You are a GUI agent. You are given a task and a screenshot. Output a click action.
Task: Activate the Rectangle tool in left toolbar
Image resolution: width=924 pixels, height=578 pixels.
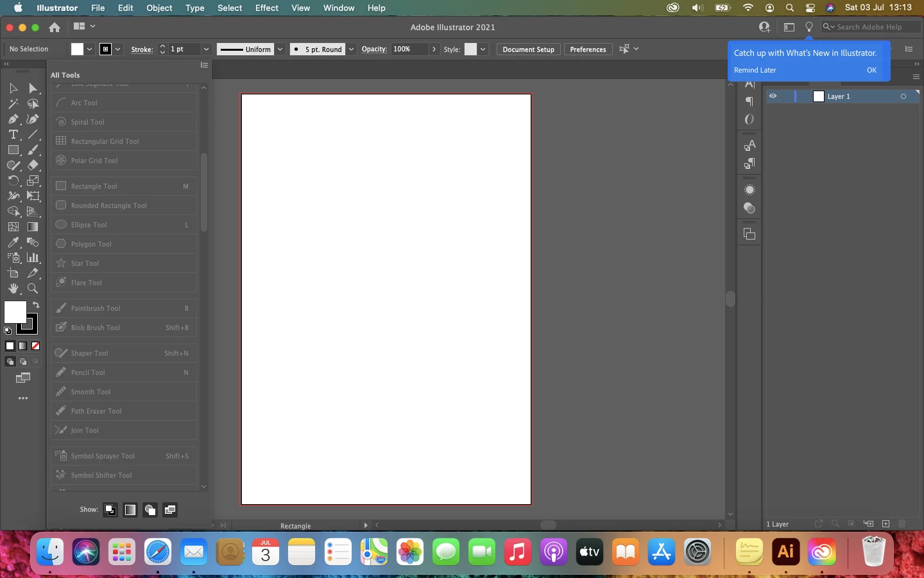pyautogui.click(x=13, y=150)
